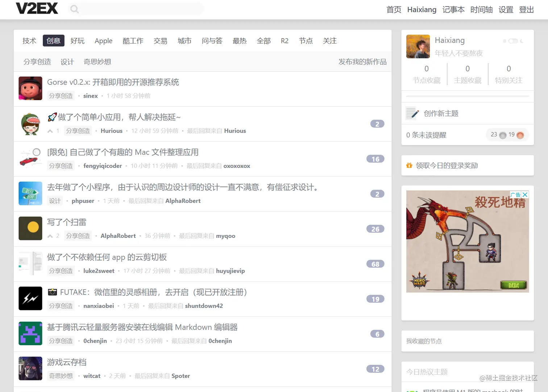
Task: Click the V2EX logo
Action: click(x=37, y=8)
